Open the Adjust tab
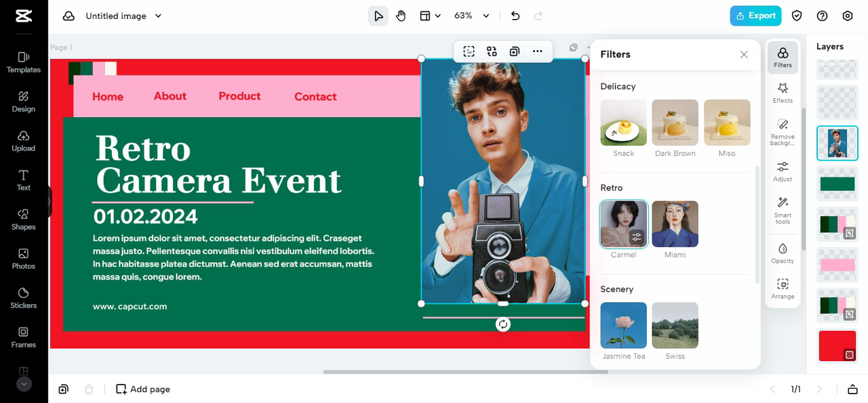 [783, 171]
